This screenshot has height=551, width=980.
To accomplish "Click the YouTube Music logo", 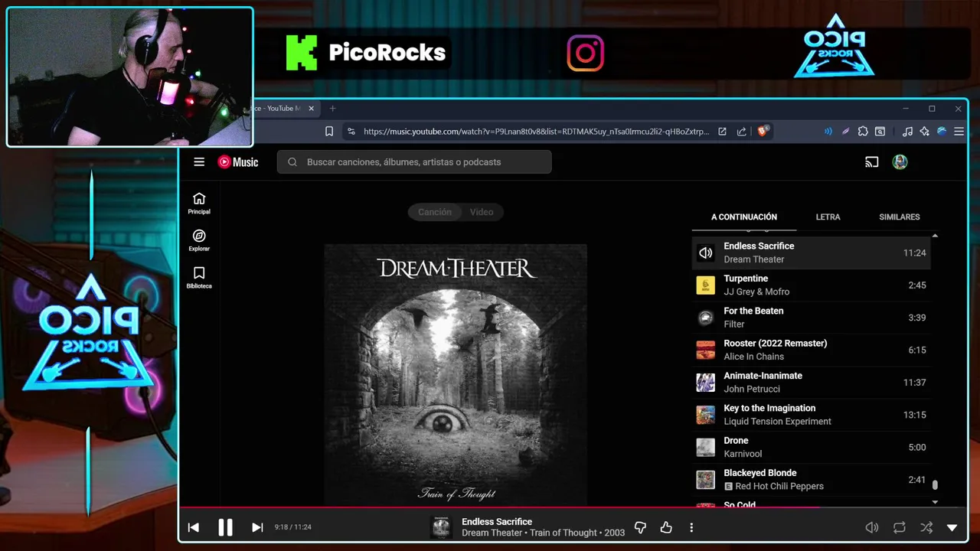I will point(238,161).
